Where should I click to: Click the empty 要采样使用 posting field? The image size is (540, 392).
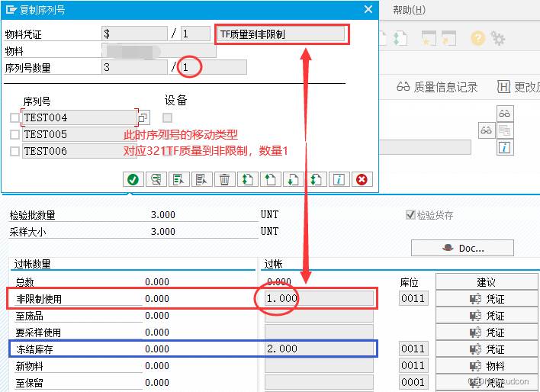(x=319, y=332)
